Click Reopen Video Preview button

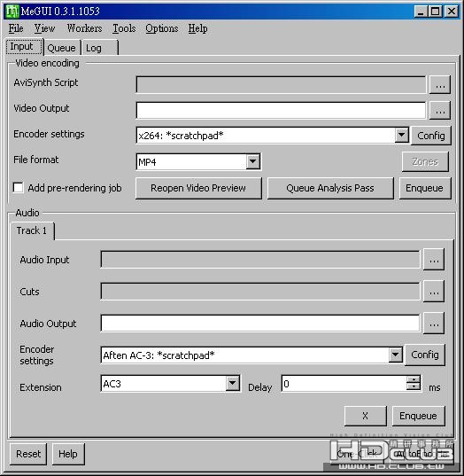click(x=198, y=188)
